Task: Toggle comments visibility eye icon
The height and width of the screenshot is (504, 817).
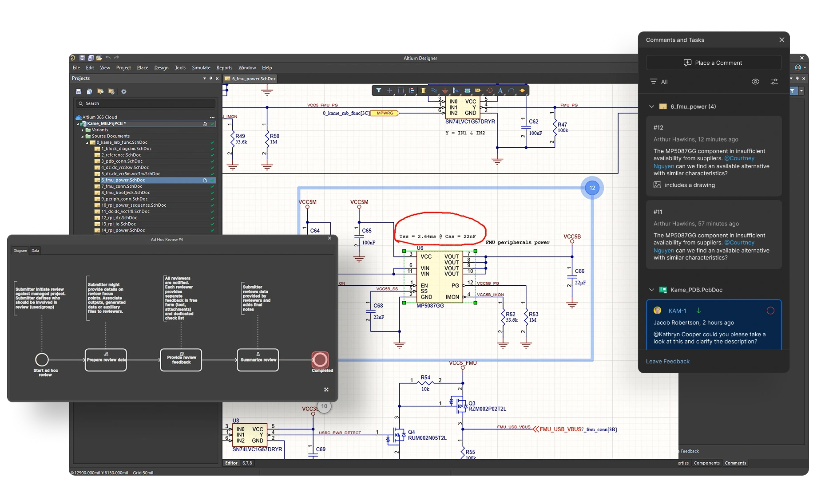Action: pyautogui.click(x=755, y=82)
